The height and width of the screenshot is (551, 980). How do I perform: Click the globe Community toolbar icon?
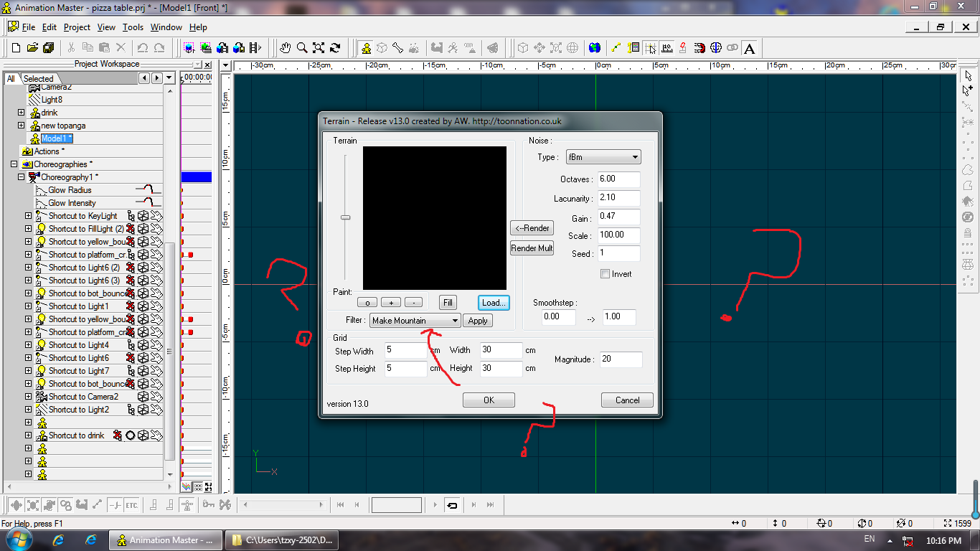[x=595, y=48]
